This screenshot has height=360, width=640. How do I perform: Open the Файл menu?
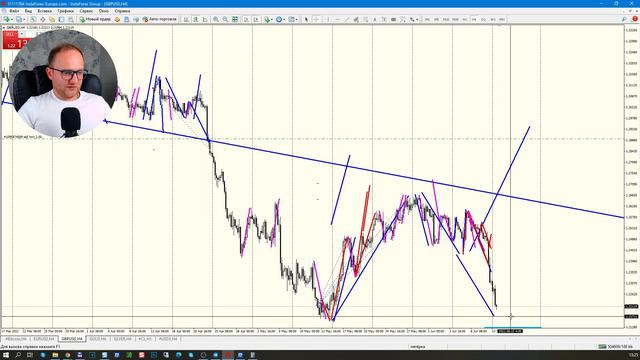pyautogui.click(x=14, y=11)
